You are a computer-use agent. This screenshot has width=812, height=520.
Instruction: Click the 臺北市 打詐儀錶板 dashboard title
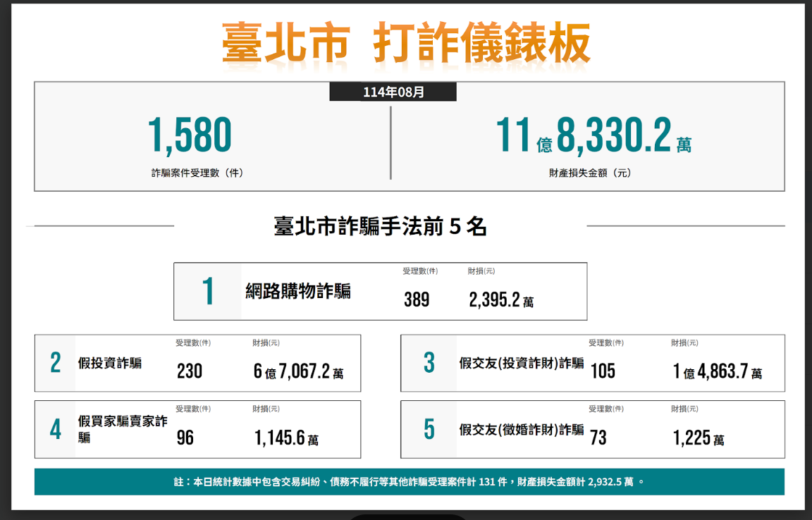tap(406, 44)
